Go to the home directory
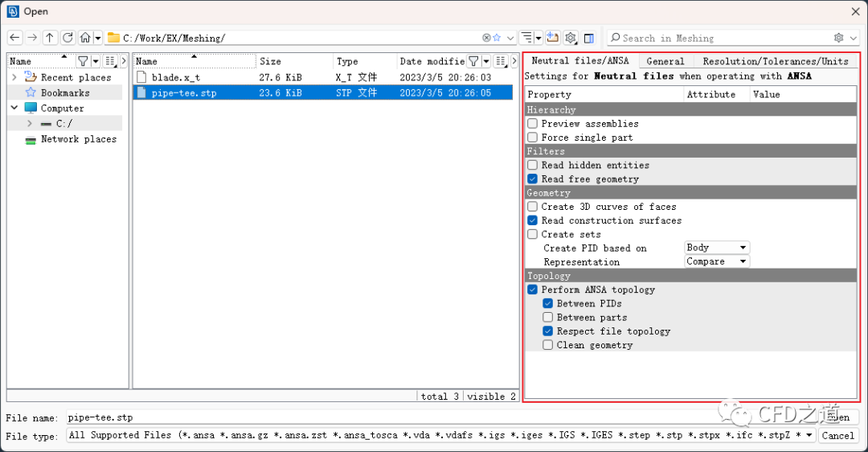 point(85,38)
